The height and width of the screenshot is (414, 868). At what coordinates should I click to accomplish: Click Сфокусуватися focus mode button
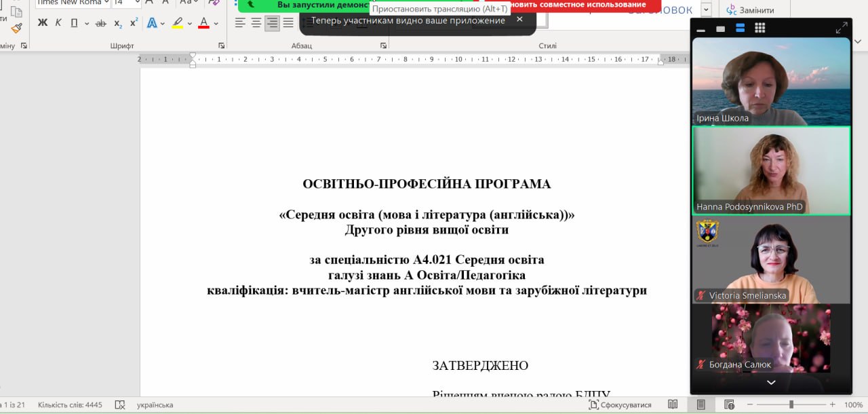(620, 404)
